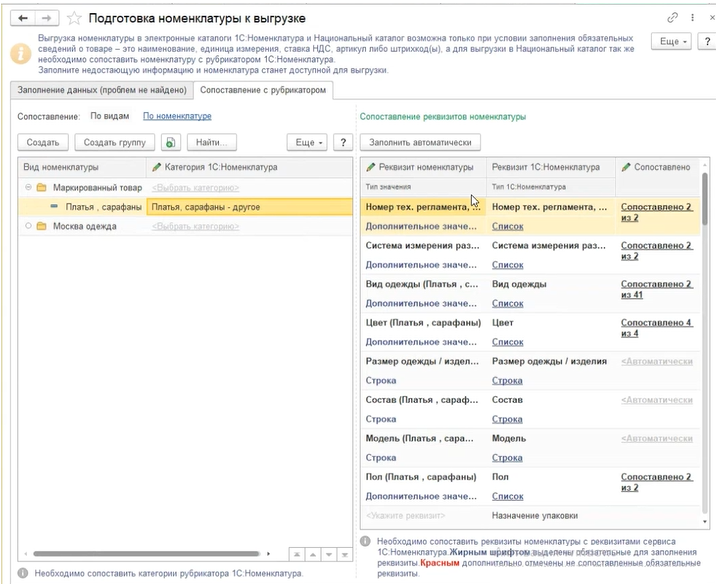
Task: Click Заполнить автоматически button
Action: [x=420, y=142]
